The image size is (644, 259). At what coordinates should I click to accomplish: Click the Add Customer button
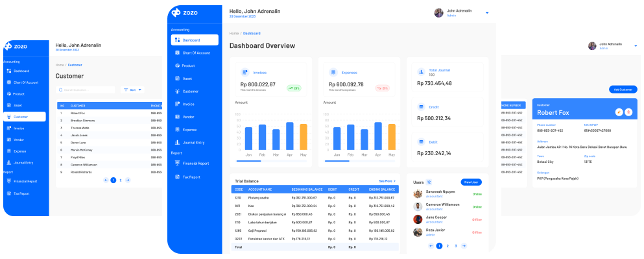point(623,90)
